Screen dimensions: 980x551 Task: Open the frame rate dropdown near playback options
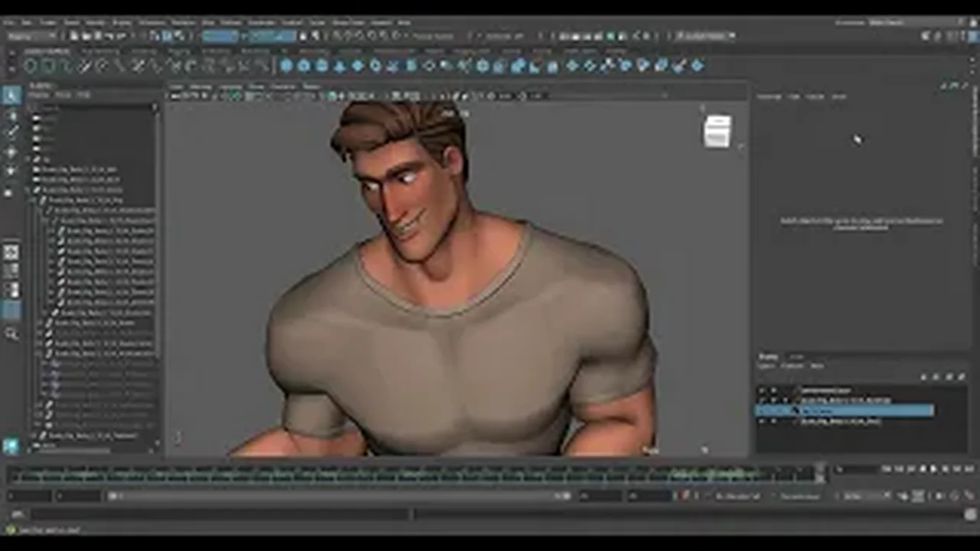click(x=864, y=497)
